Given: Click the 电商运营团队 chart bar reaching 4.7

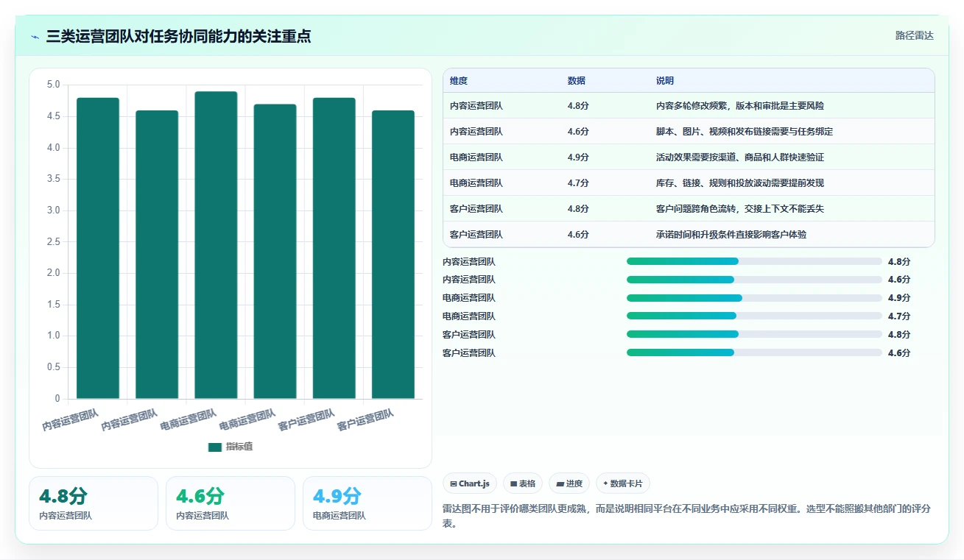Looking at the screenshot, I should 275,252.
